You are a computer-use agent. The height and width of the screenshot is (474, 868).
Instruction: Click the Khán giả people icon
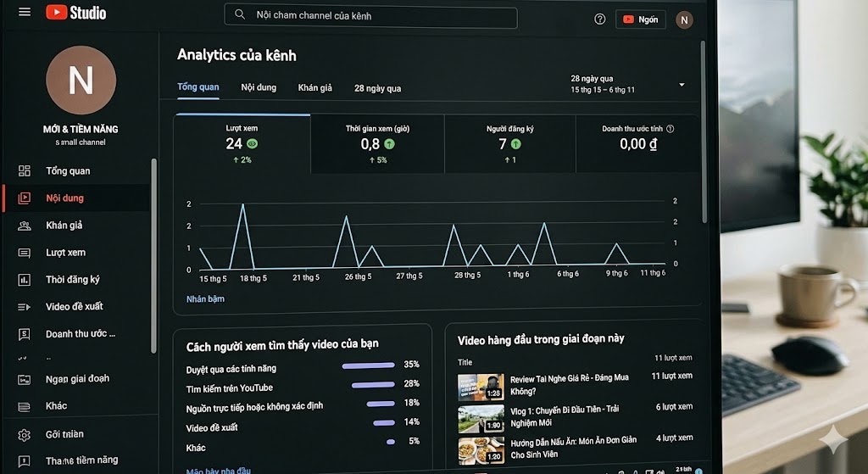[25, 226]
